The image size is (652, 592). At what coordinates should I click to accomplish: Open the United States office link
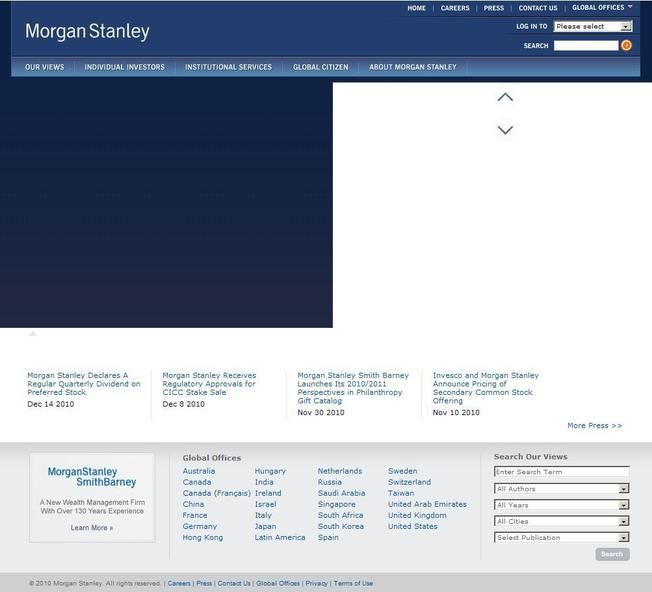tap(412, 526)
